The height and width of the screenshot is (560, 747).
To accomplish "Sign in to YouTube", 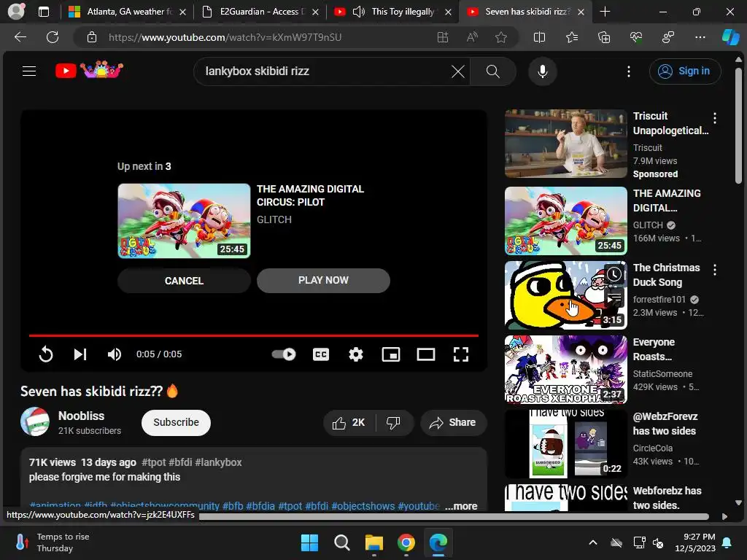I will point(684,71).
